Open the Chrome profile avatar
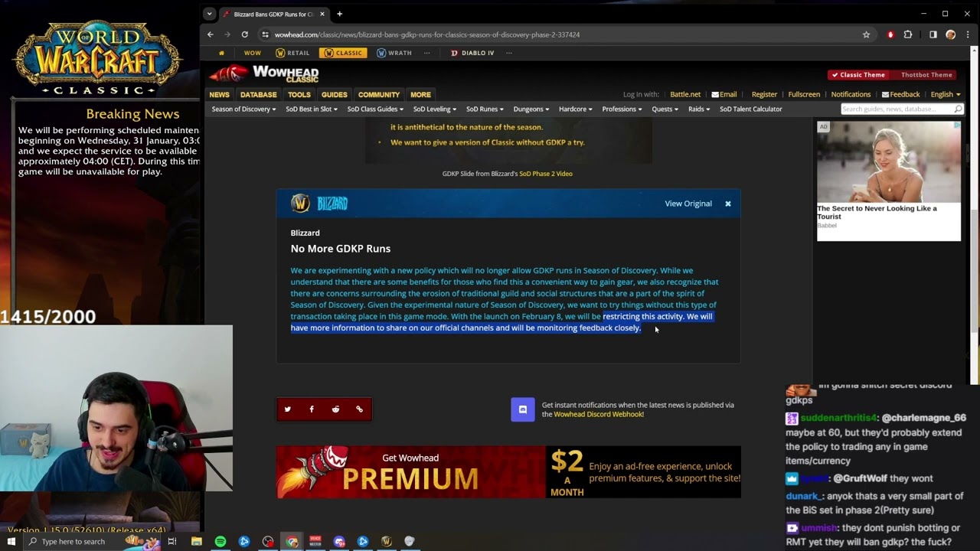The width and height of the screenshot is (980, 551). coord(950,34)
